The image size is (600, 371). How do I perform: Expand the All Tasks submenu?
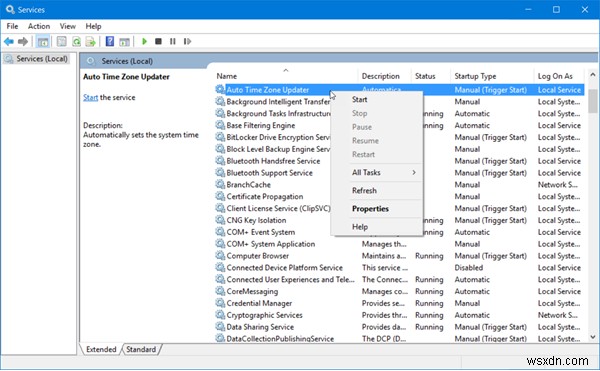(377, 172)
